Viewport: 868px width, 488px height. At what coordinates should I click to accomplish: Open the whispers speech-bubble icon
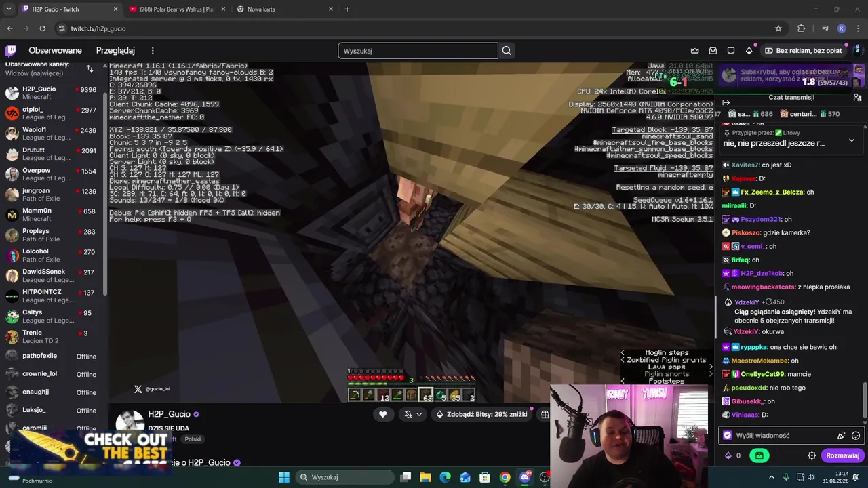731,51
